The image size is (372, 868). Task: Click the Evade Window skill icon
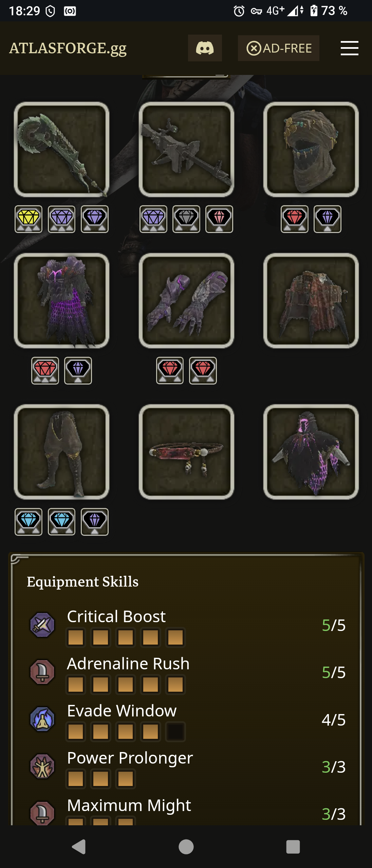click(42, 719)
